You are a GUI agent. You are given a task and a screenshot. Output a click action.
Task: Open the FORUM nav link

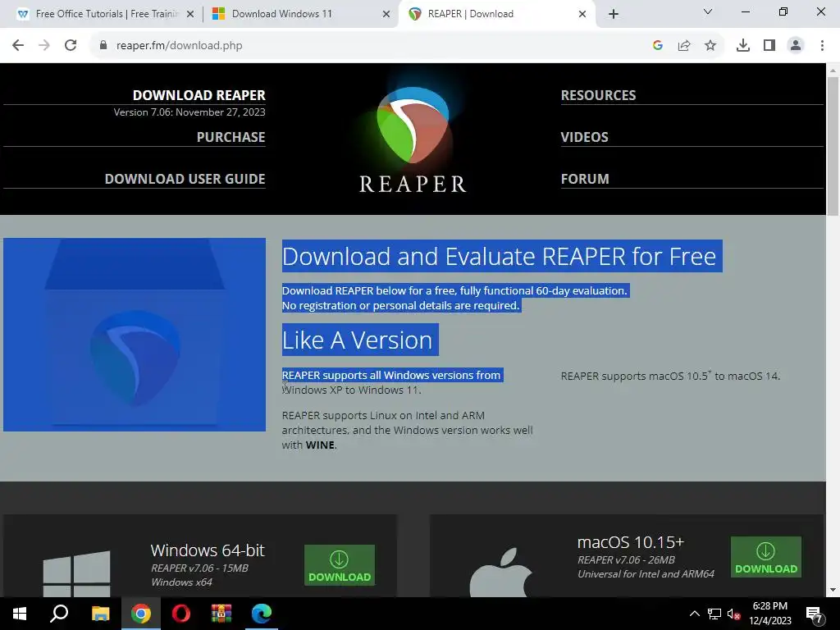[585, 179]
